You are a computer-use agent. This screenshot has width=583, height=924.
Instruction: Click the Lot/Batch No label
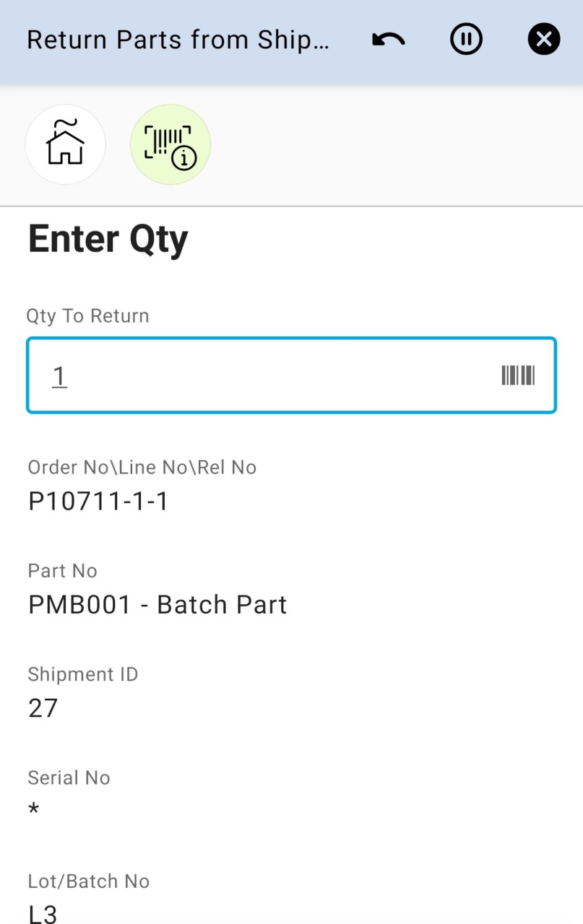(x=89, y=881)
